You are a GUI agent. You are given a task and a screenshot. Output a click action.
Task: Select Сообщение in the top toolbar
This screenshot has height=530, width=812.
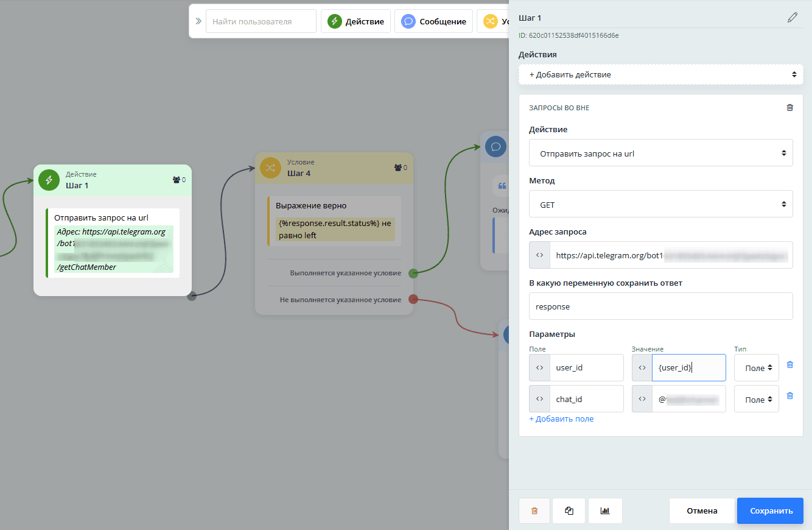tap(434, 21)
